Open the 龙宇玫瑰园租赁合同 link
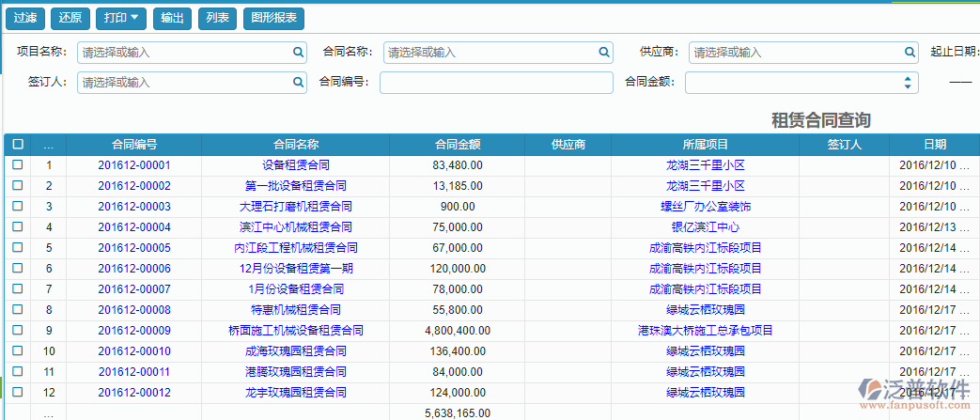Screen dimensions: 980x420 click(296, 393)
